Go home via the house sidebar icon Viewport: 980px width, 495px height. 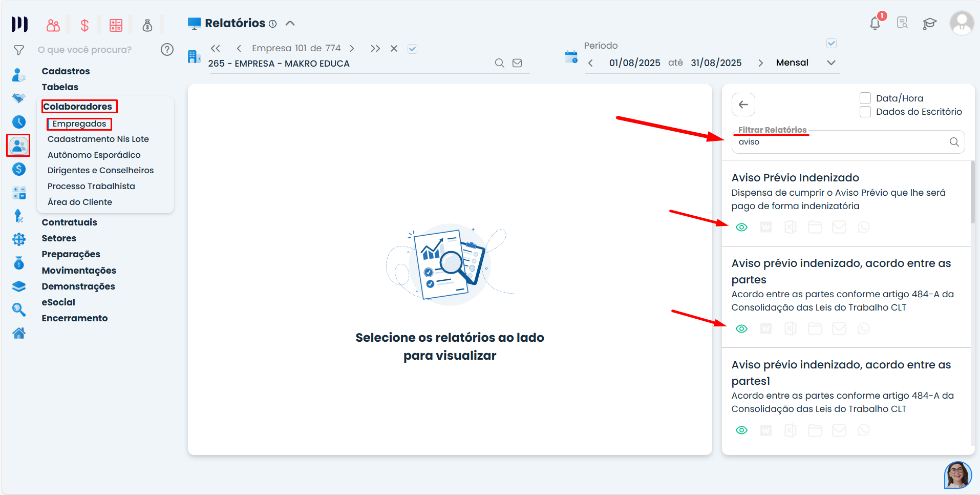click(19, 333)
